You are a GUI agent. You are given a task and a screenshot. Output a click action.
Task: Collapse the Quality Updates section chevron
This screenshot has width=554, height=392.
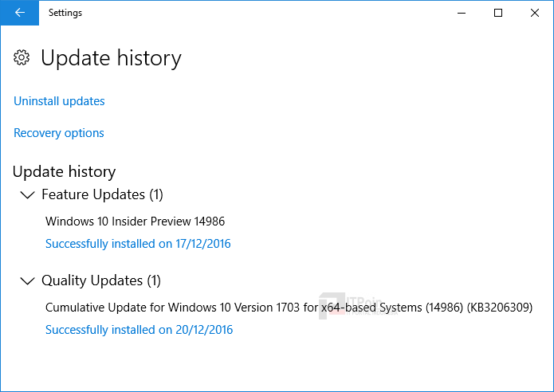(x=28, y=281)
